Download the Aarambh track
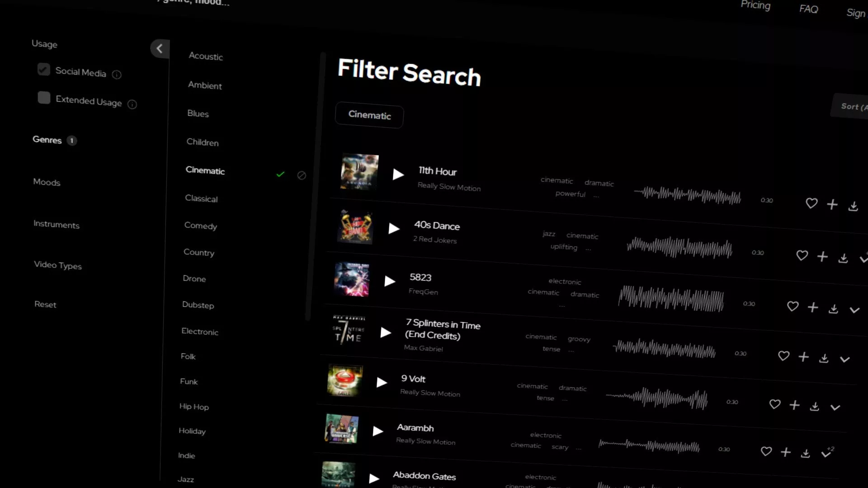This screenshot has width=868, height=488. (805, 453)
